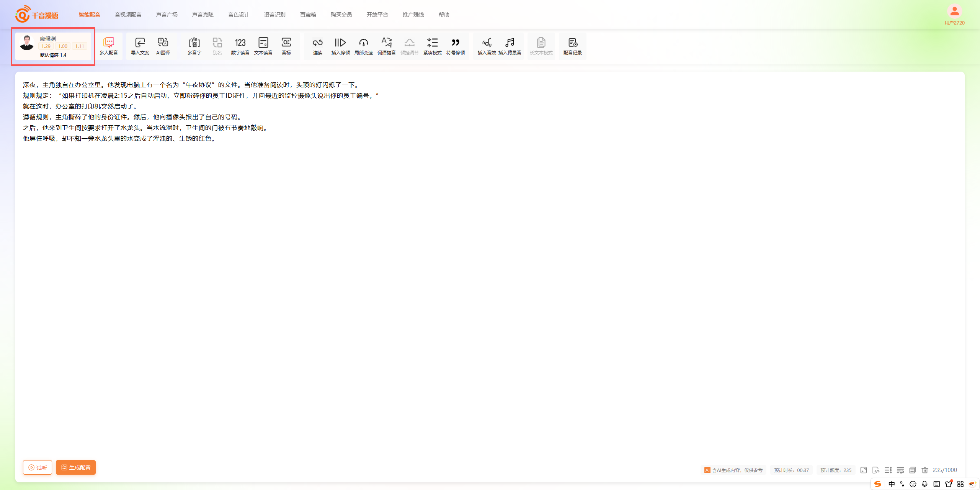Toggle the microphone in the IME bar
The width and height of the screenshot is (980, 490).
924,484
